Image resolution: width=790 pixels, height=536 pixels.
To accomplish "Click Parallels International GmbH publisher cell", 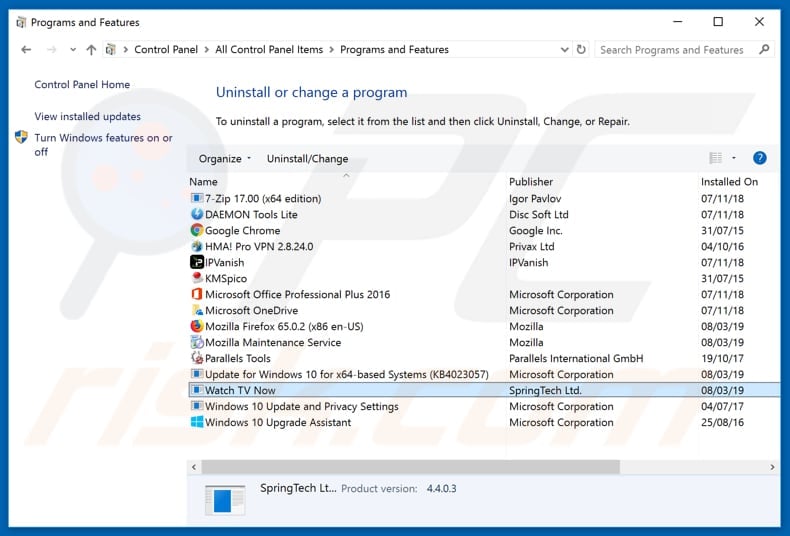I will tap(576, 358).
